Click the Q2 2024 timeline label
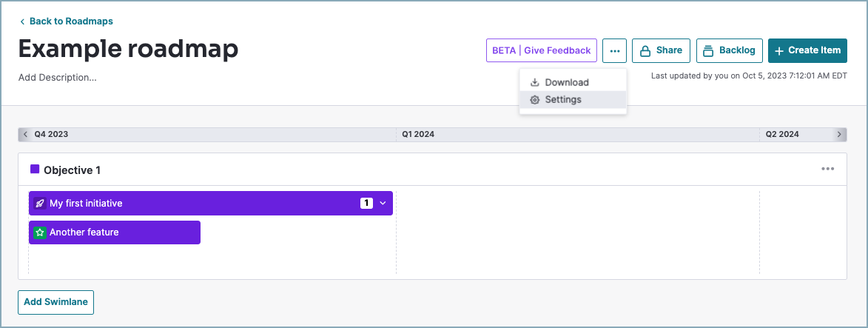 [x=782, y=134]
